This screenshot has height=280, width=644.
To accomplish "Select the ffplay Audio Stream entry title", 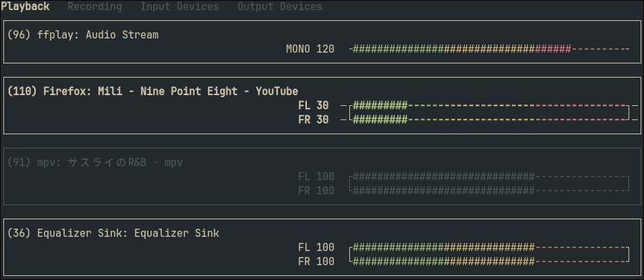I will point(82,35).
